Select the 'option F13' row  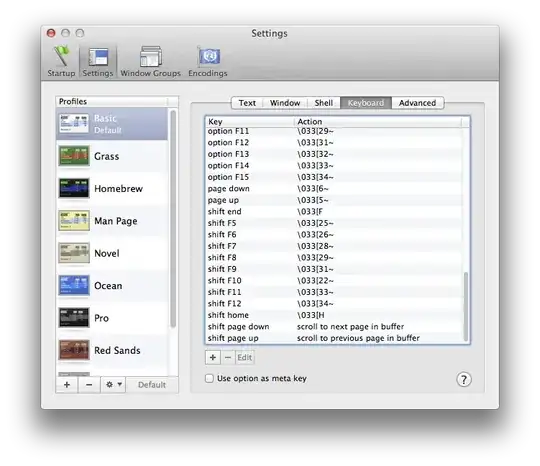[x=334, y=154]
